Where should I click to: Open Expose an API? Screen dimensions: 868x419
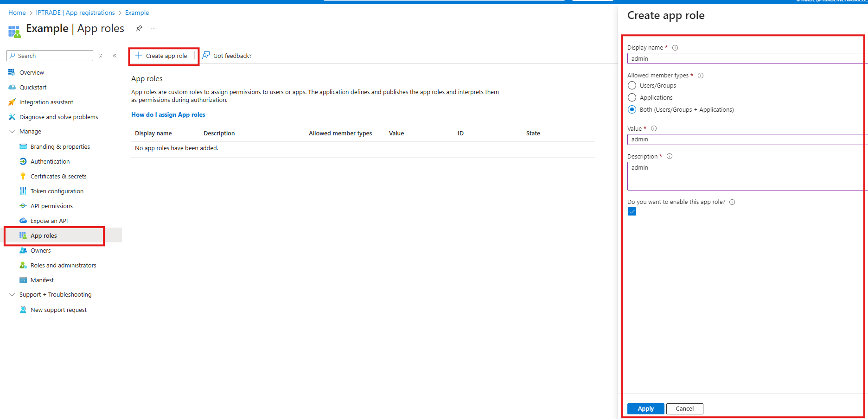pyautogui.click(x=49, y=221)
